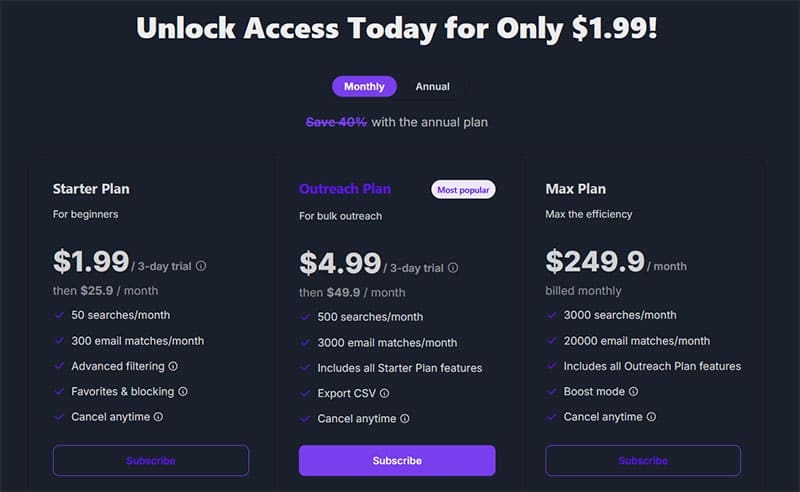The image size is (800, 492).
Task: Click the Outreach Plan title
Action: [x=345, y=189]
